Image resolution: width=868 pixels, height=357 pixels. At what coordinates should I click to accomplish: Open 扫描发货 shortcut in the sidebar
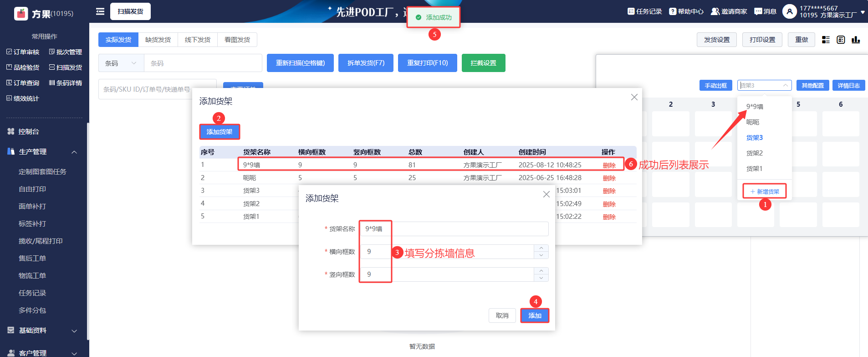pyautogui.click(x=66, y=67)
